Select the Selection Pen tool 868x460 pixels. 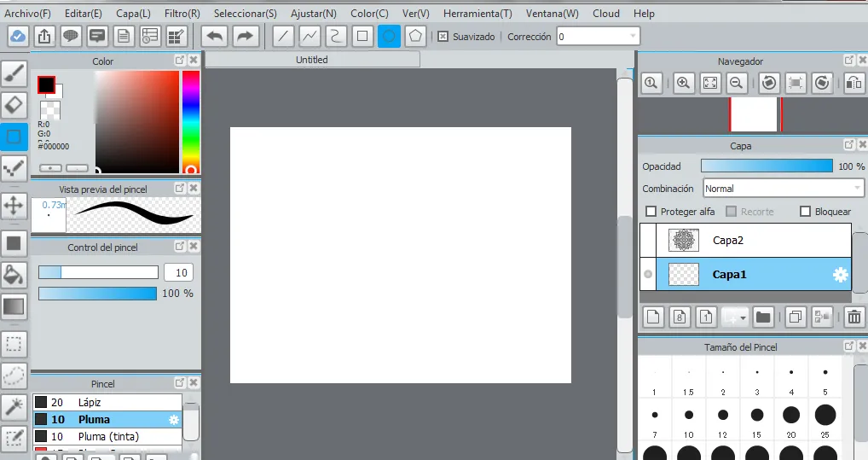tap(14, 438)
